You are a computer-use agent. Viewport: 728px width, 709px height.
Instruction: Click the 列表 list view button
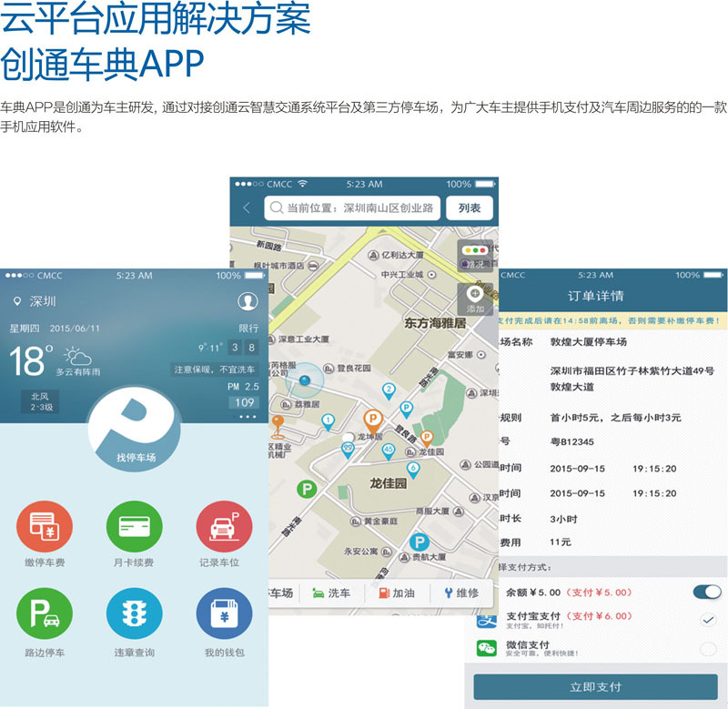tap(469, 208)
